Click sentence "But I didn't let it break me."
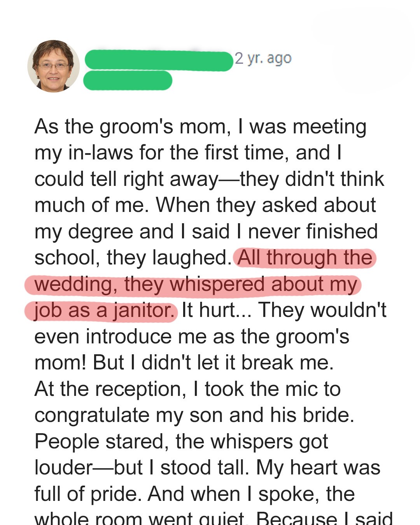This screenshot has height=525, width=420. click(x=213, y=363)
